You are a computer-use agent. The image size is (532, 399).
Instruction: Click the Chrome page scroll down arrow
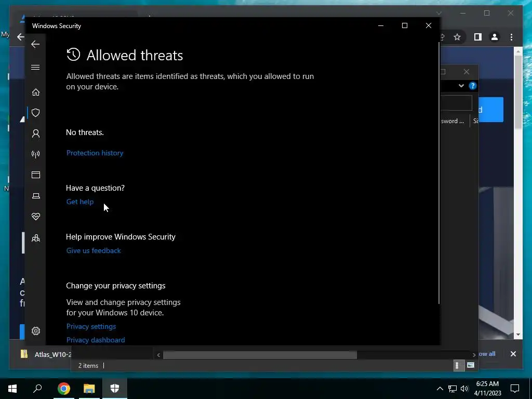518,335
